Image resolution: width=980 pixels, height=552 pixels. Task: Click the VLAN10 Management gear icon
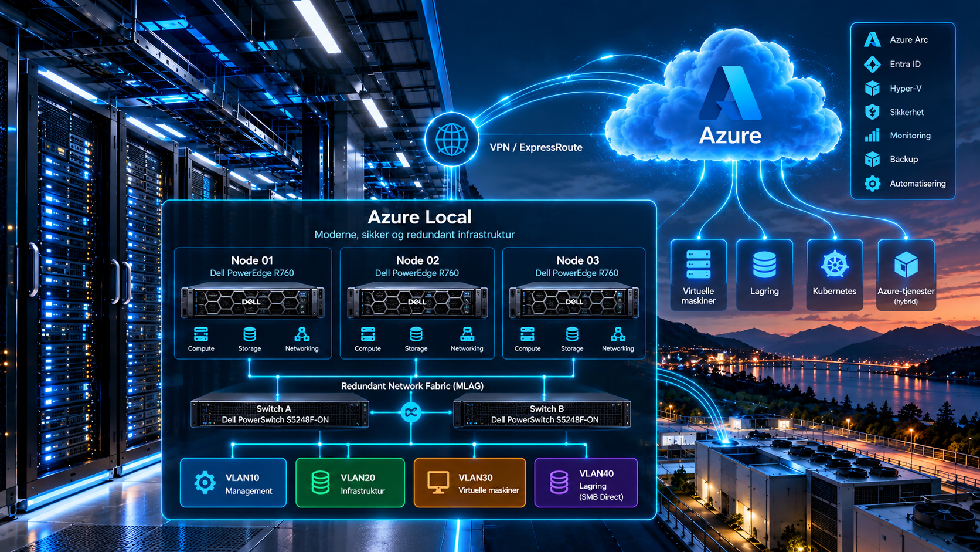point(205,482)
